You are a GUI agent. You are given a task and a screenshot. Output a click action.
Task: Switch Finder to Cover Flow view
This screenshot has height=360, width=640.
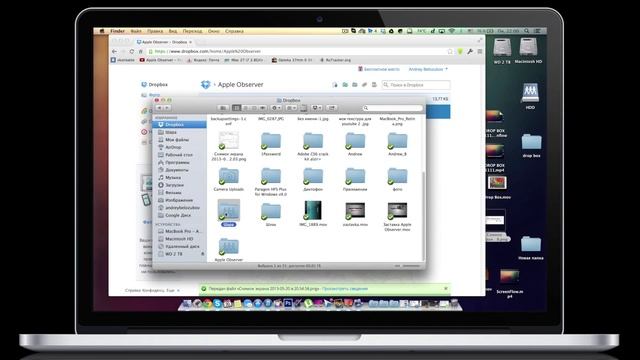click(262, 108)
